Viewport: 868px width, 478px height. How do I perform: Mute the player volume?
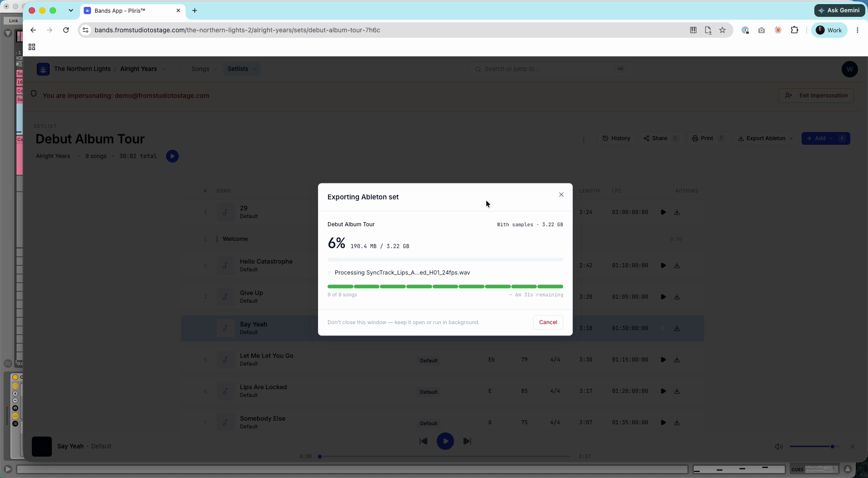[x=778, y=447]
